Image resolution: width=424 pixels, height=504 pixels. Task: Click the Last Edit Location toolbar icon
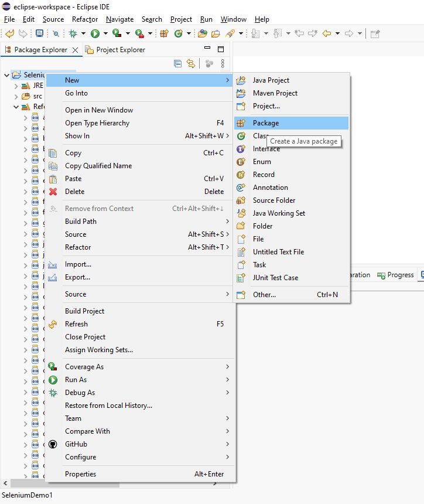tap(299, 33)
